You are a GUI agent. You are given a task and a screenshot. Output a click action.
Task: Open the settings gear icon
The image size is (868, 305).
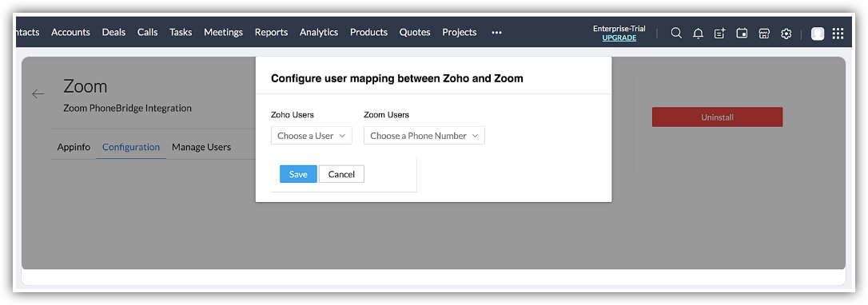[x=786, y=34]
